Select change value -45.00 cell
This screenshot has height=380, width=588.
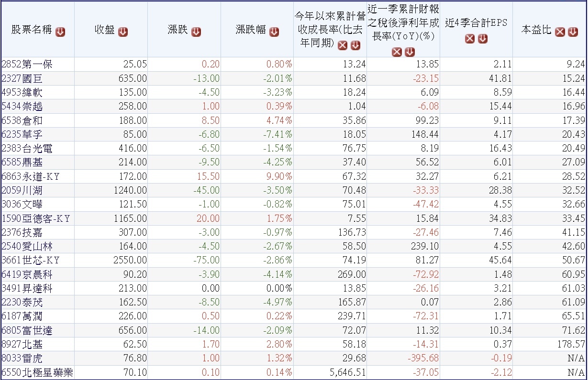184,190
